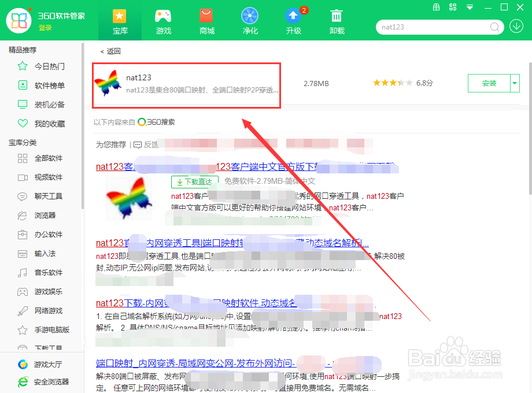Click the 视频软件 camera icon
This screenshot has width=532, height=393.
[23, 177]
